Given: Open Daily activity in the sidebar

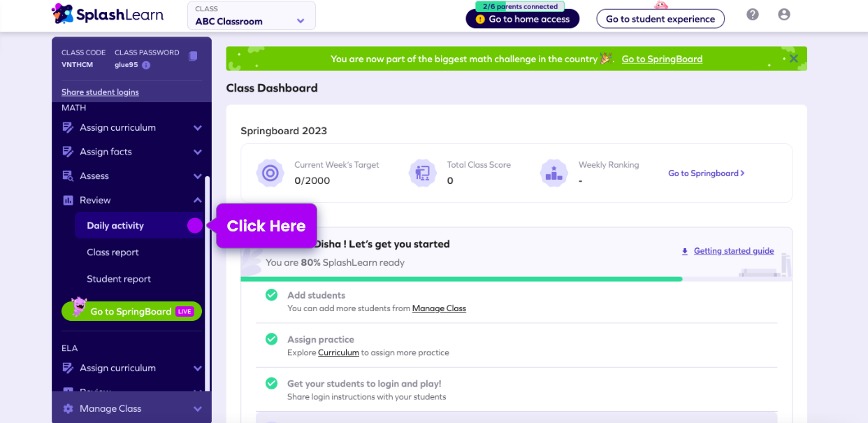Looking at the screenshot, I should 115,226.
